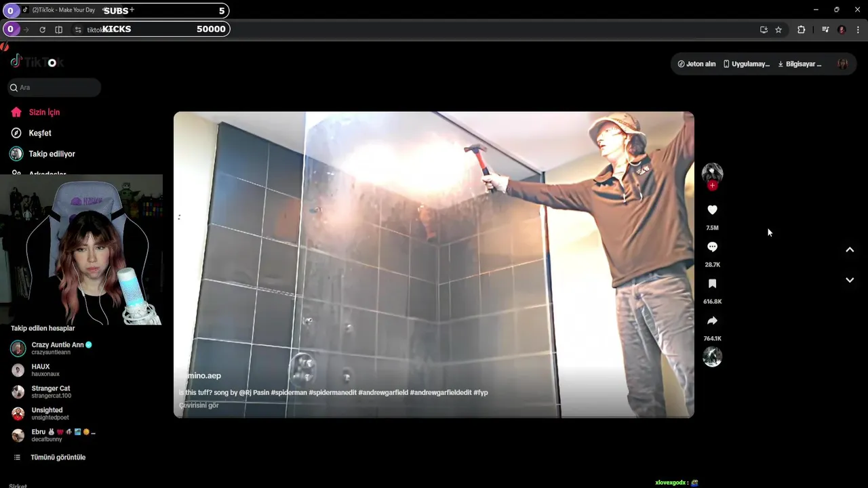Click the #spiderman hashtag
868x488 pixels.
(289, 392)
